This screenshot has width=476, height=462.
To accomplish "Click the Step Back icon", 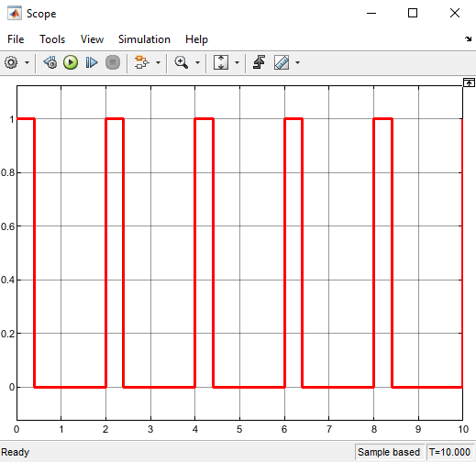I will pos(50,62).
